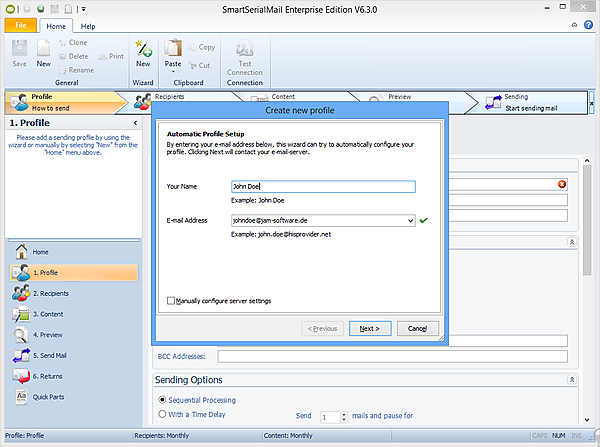This screenshot has height=447, width=600.
Task: Select 5. Send Mail in the navigation pane
Action: click(73, 355)
